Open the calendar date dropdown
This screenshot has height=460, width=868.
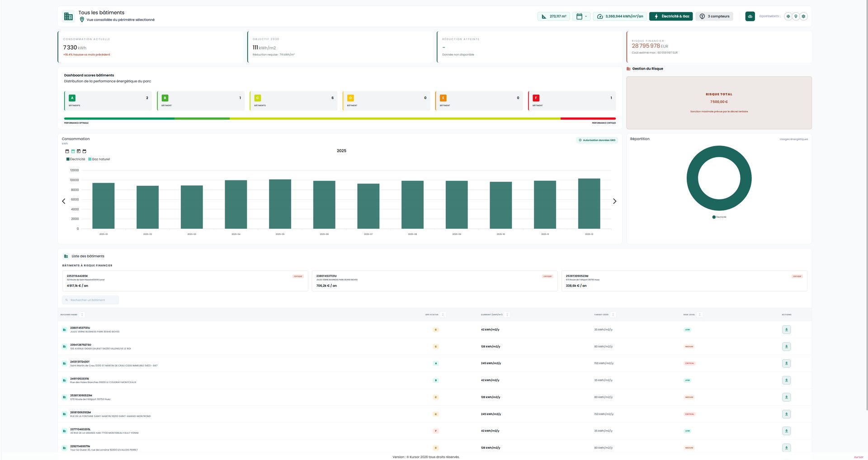581,16
